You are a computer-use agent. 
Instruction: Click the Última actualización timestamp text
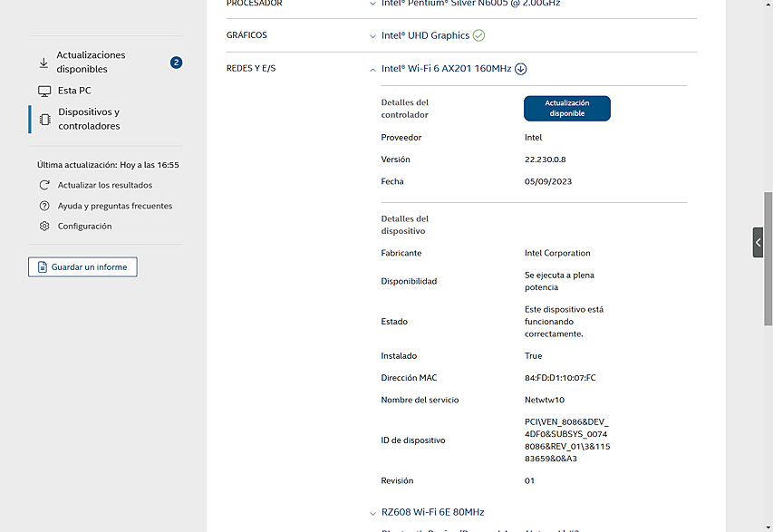tap(108, 165)
